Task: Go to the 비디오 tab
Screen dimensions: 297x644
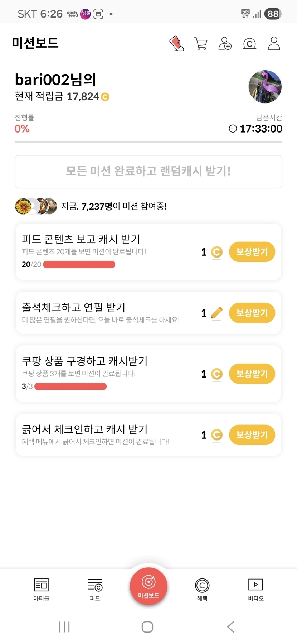Action: tap(256, 589)
